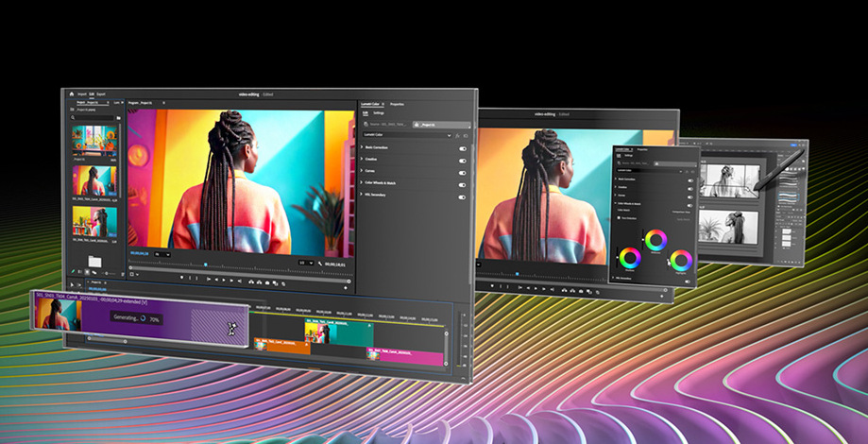Click the Highlights color wheel in second window
The image size is (868, 444).
681,261
